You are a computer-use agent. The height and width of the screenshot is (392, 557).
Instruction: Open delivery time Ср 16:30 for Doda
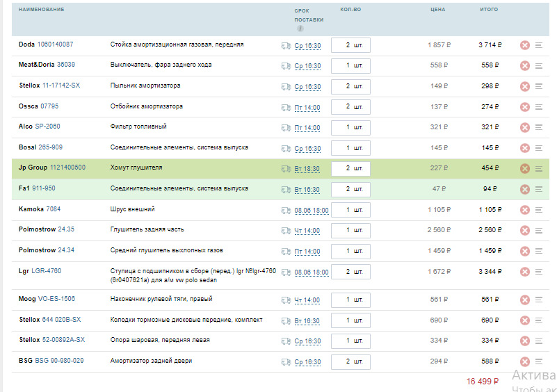(x=307, y=46)
